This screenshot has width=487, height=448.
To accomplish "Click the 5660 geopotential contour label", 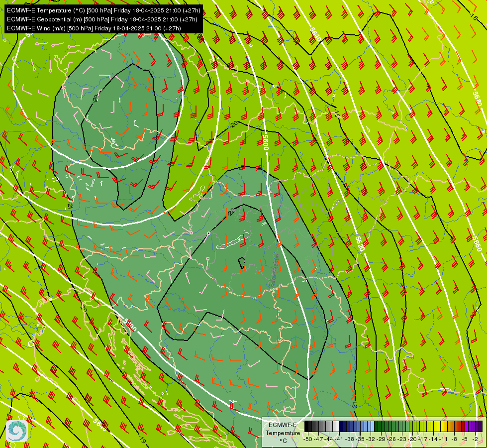I will (x=478, y=243).
